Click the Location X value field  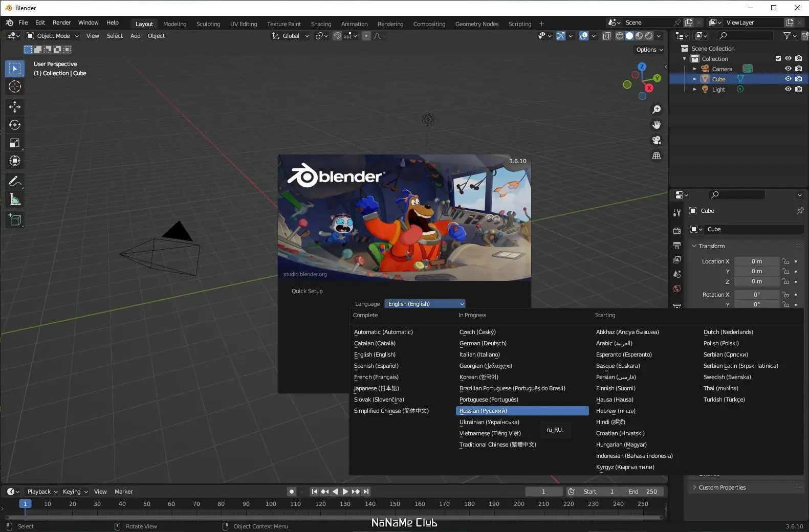pyautogui.click(x=756, y=261)
